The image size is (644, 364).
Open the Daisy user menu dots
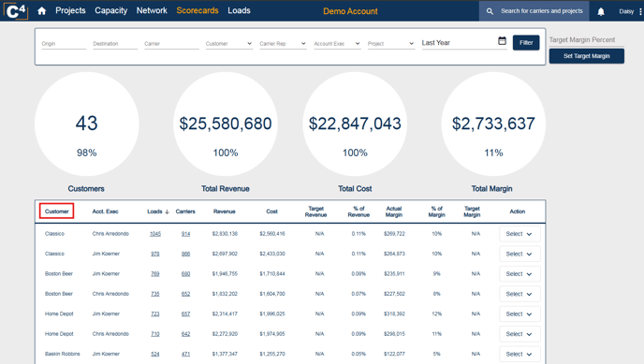tap(640, 11)
